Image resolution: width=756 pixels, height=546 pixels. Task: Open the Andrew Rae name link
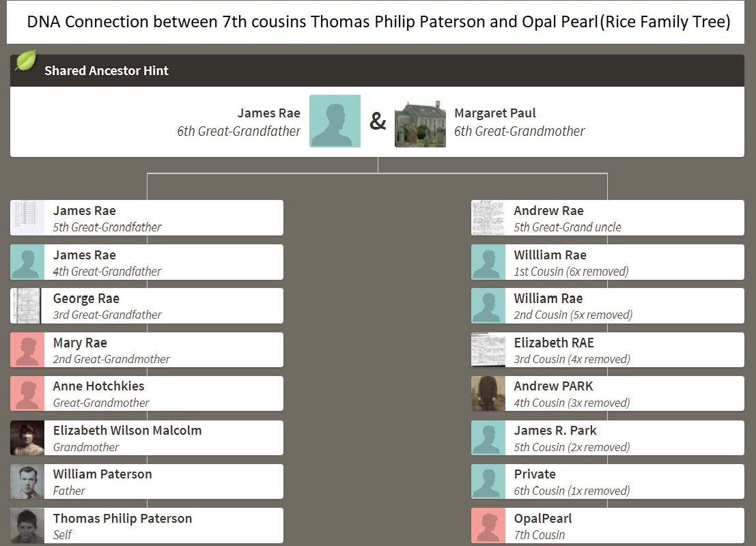(548, 211)
